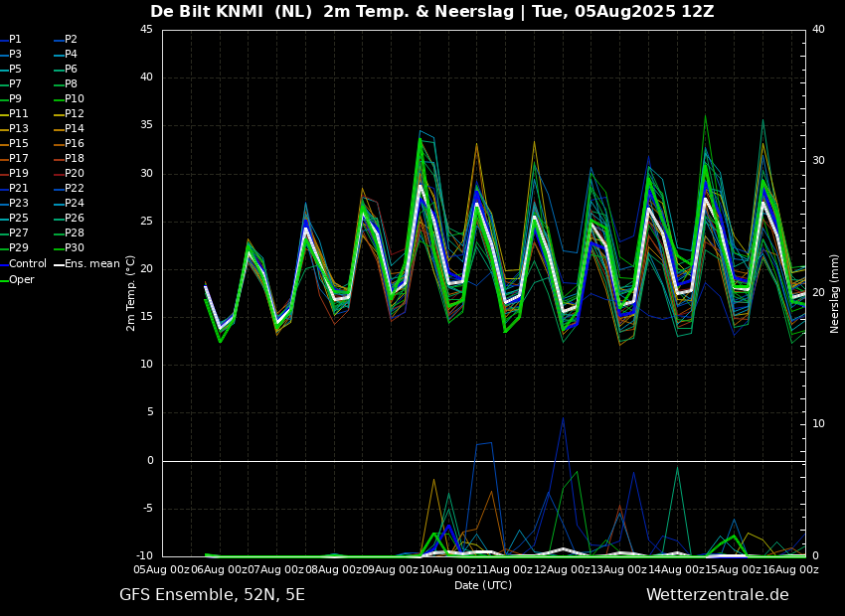Click the Neerslag (mm) axis title
Image resolution: width=845 pixels, height=616 pixels.
835,292
